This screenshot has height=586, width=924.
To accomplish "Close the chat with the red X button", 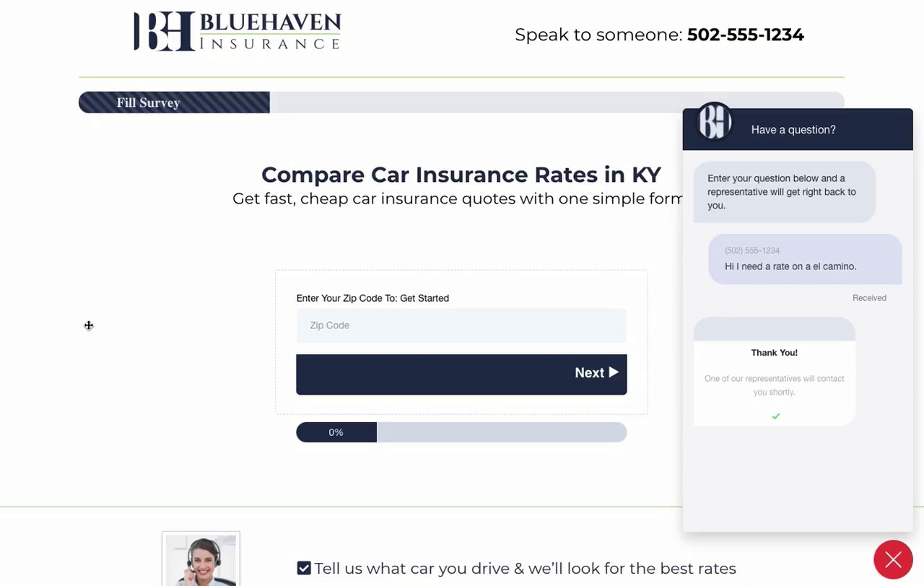I will 893,559.
